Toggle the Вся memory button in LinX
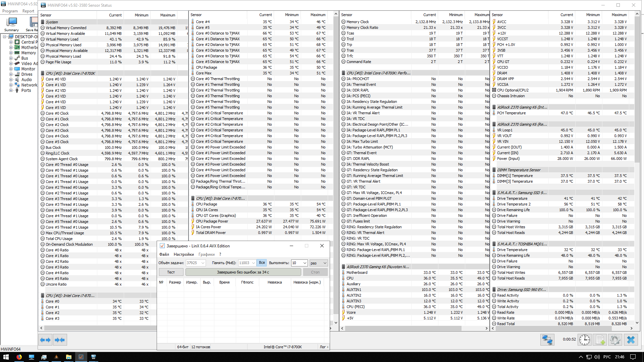The image size is (644, 362). pyautogui.click(x=262, y=263)
